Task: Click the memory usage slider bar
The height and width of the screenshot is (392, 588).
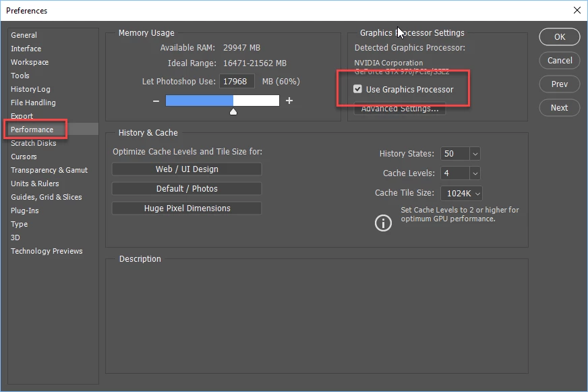Action: 223,101
